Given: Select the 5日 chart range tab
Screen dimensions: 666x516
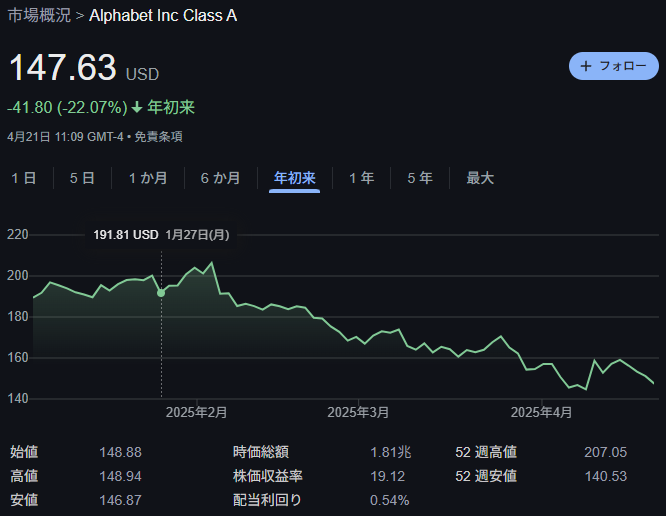Looking at the screenshot, I should 82,178.
